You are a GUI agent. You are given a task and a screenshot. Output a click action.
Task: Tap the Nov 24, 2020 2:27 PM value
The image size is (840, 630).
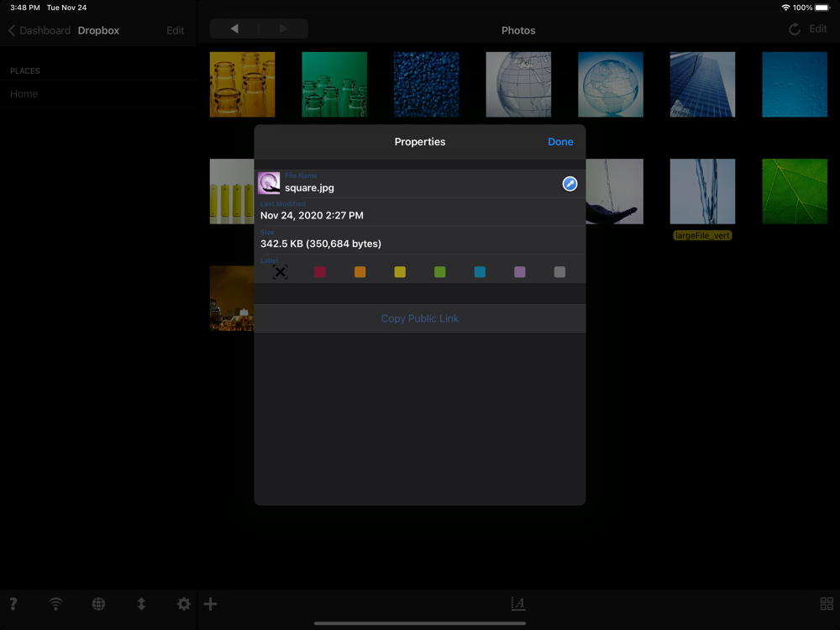click(x=312, y=215)
